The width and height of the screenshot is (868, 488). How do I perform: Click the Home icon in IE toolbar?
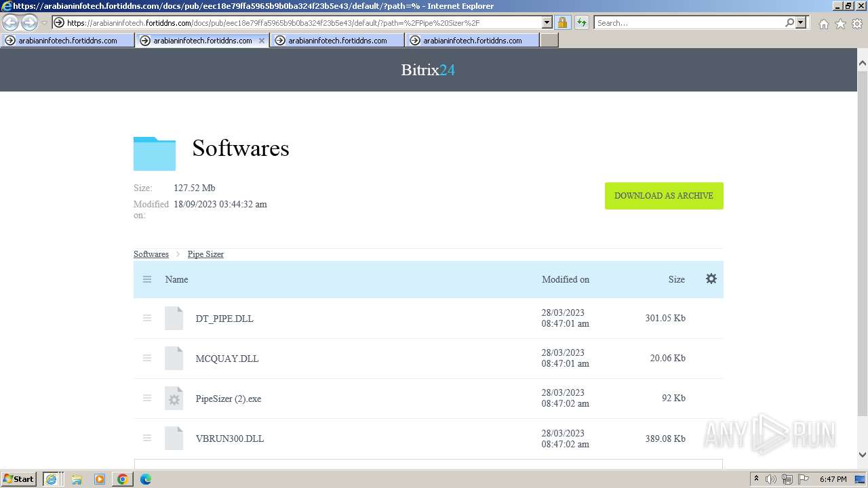(x=823, y=24)
